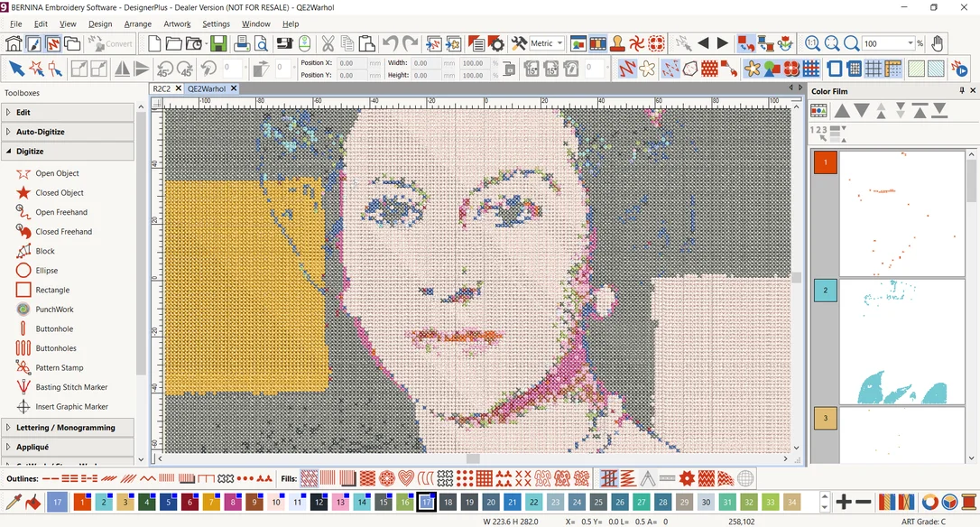980x527 pixels.
Task: Open the zoom percentage dropdown
Action: click(x=911, y=43)
